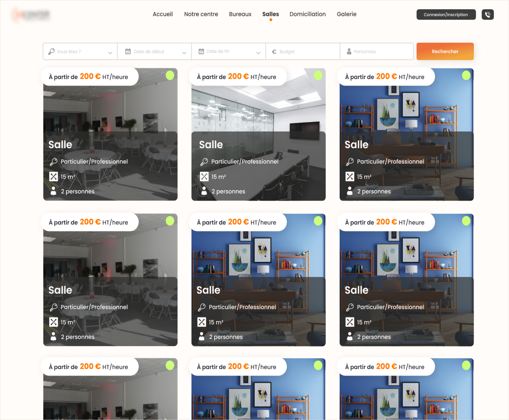Click green dot on second-row left card
Image resolution: width=509 pixels, height=420 pixels.
170,221
